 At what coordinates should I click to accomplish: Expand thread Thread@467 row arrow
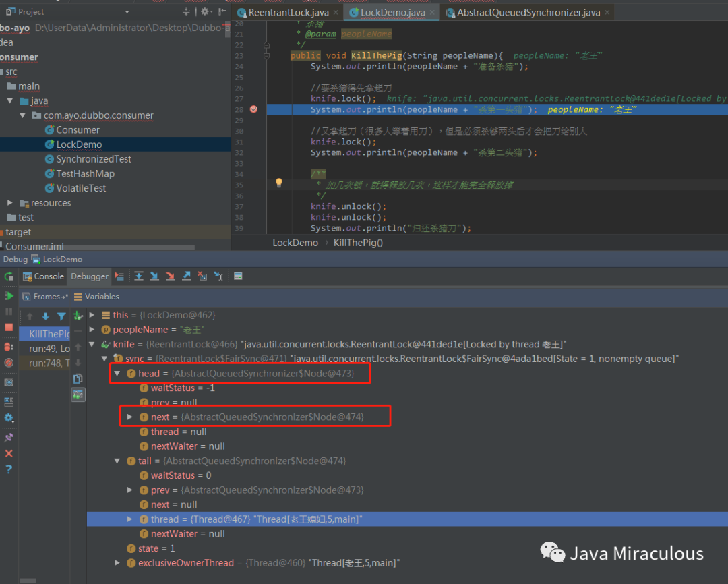130,519
